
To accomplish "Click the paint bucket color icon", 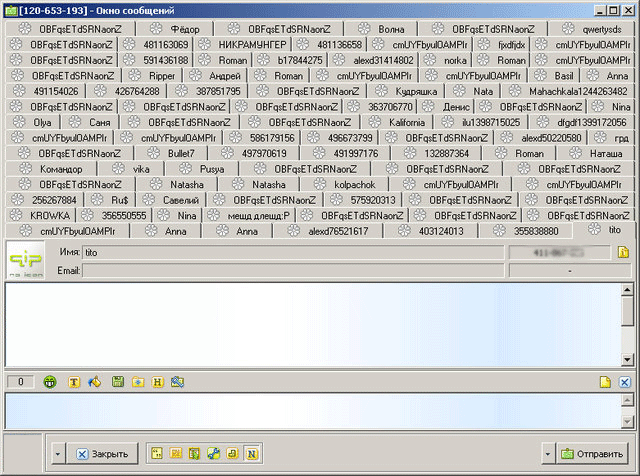I will tap(96, 382).
